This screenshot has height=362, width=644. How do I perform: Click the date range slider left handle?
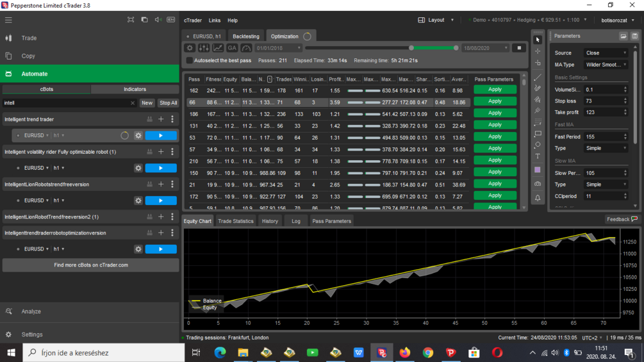(411, 48)
